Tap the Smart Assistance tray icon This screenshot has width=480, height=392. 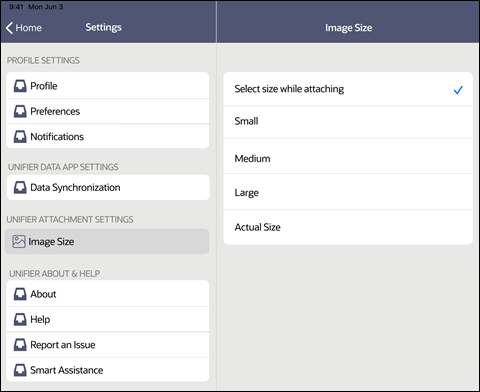20,370
